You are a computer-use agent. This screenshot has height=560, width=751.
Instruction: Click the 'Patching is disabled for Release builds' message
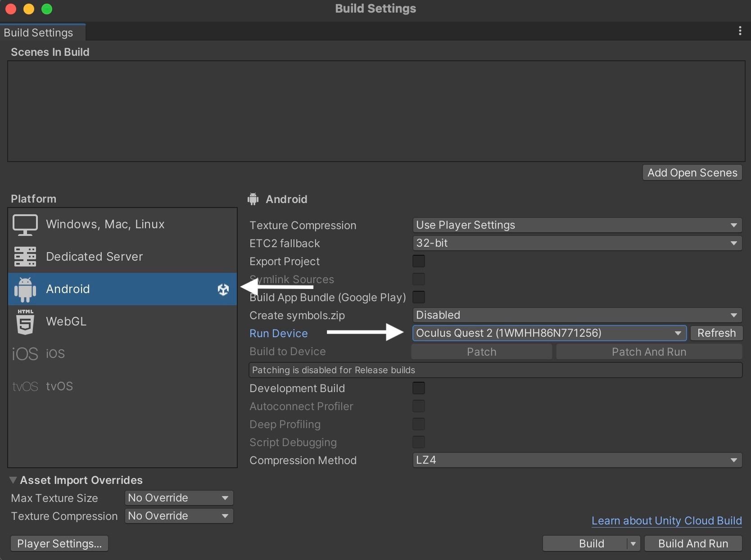495,370
